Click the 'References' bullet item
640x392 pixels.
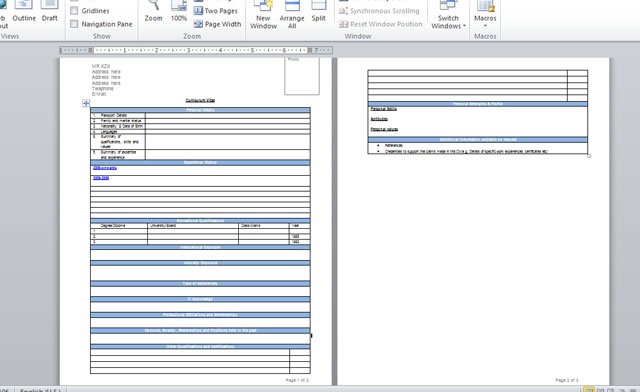click(393, 145)
